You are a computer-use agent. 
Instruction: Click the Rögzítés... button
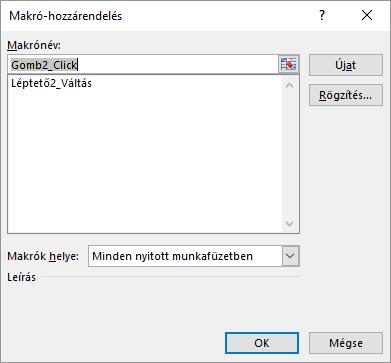coord(346,95)
